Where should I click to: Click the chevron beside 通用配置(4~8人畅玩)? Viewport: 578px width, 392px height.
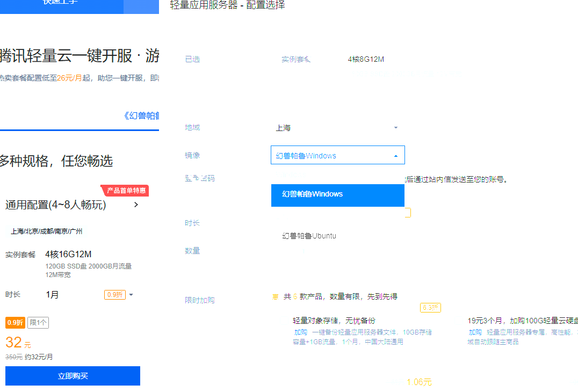tap(136, 205)
